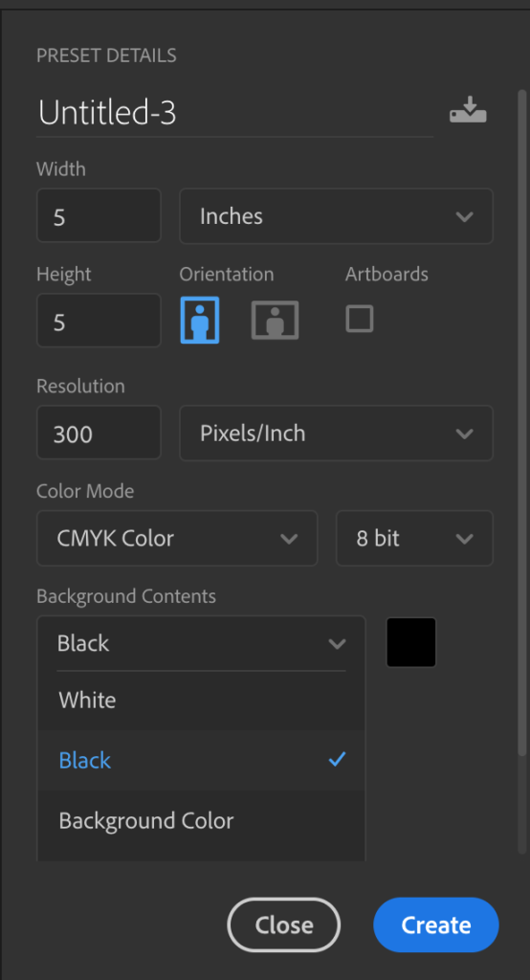Click the Create button

[436, 925]
